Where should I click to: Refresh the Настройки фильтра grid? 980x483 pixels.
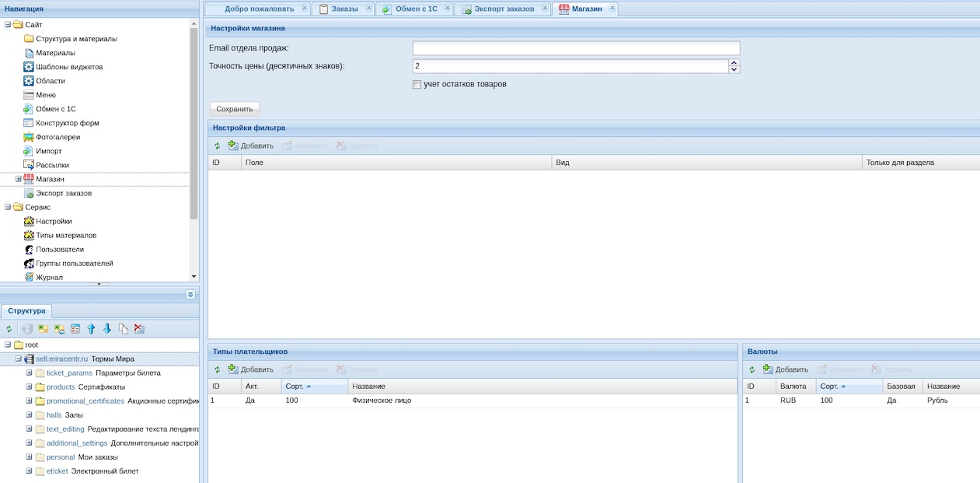pyautogui.click(x=218, y=145)
